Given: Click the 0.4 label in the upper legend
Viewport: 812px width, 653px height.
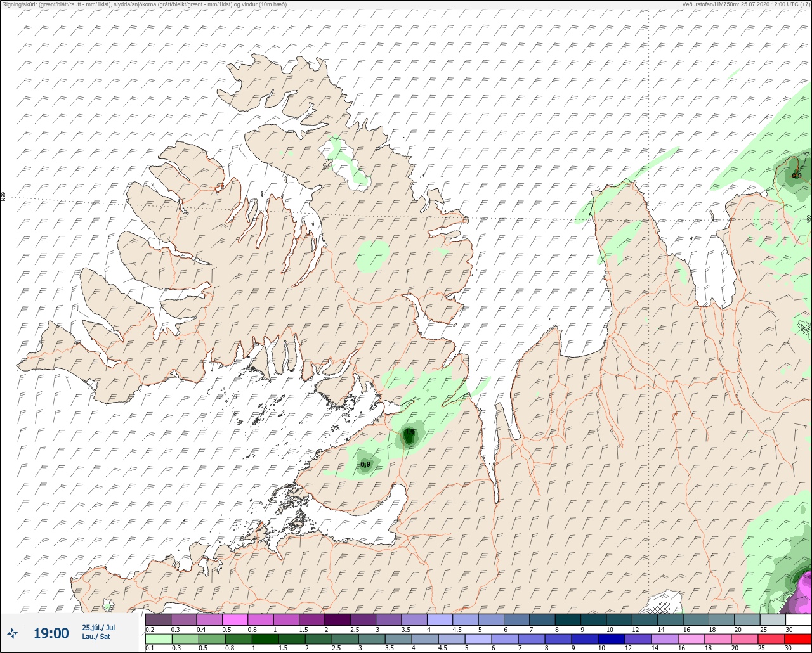Looking at the screenshot, I should point(201,630).
